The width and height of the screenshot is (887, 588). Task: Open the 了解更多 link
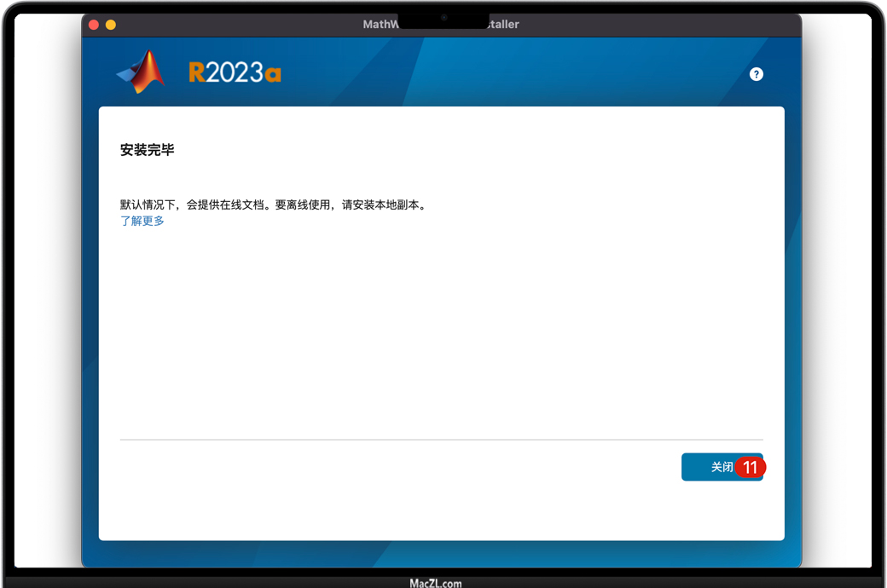[x=142, y=221]
